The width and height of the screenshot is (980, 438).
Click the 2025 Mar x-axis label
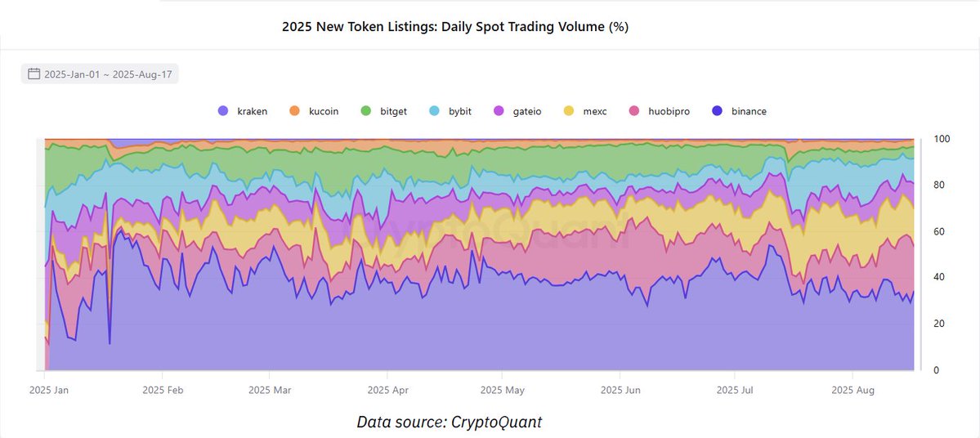tap(270, 391)
